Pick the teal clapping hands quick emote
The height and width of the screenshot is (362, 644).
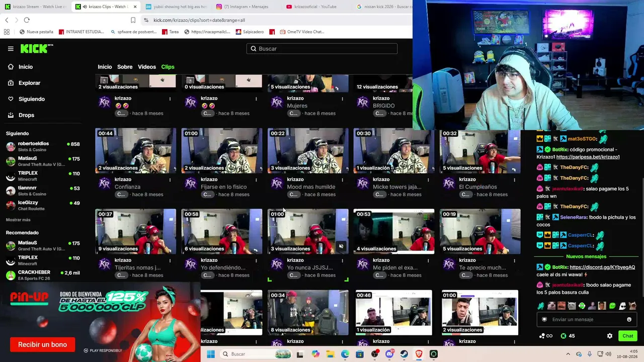click(x=541, y=306)
